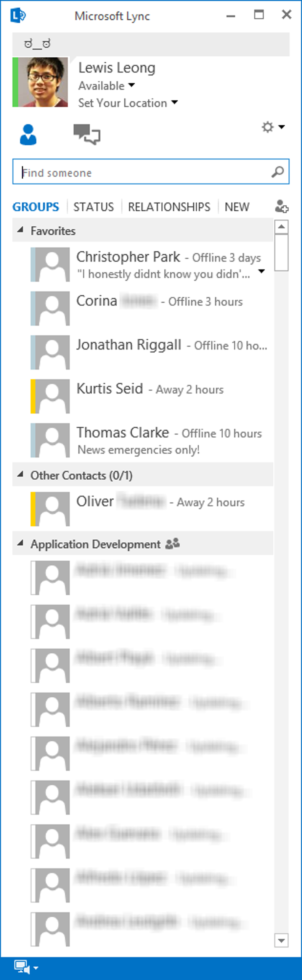Edit the personal note ಠ_ಠ field
Viewport: 302px width, 980px height.
[151, 44]
